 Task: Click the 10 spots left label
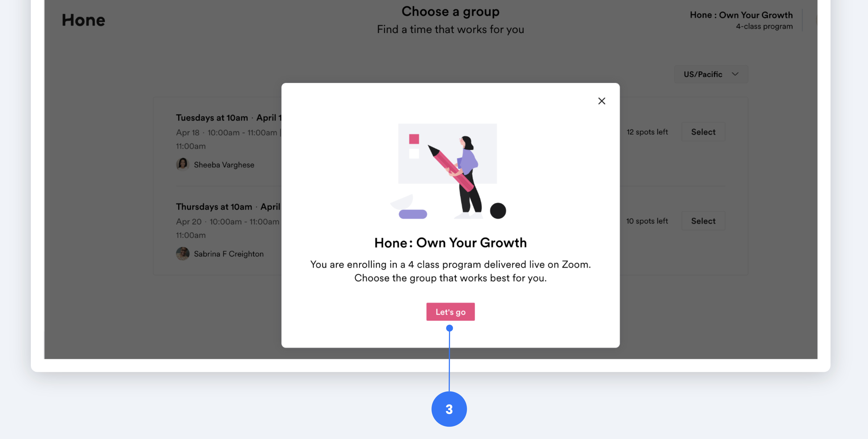coord(647,221)
